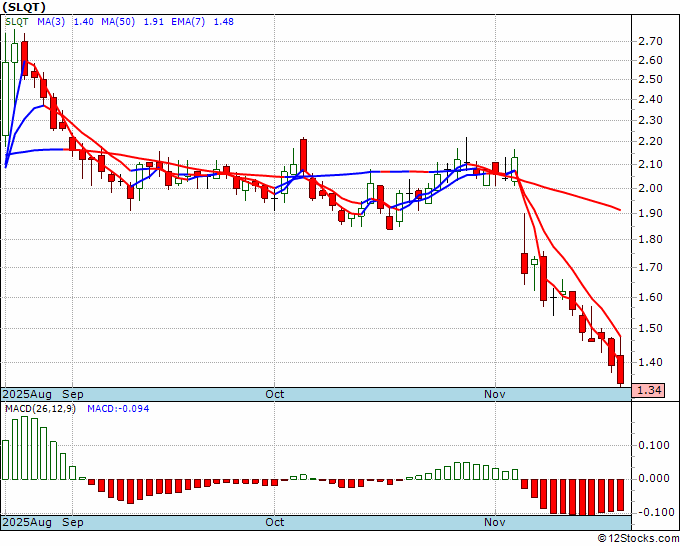Screen dimensions: 680x546
Task: Click the tall red October candle near 2.20
Action: [303, 155]
